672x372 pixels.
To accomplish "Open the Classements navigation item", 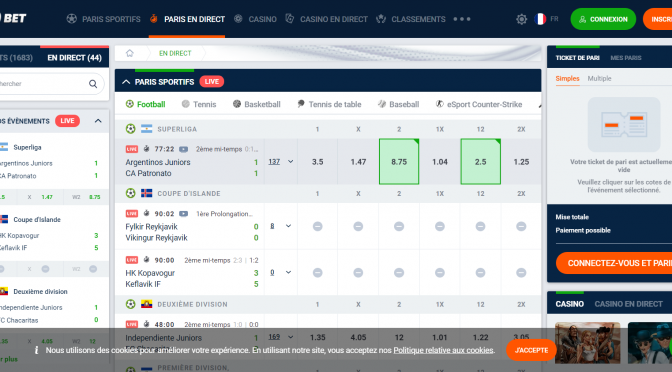I will 411,19.
